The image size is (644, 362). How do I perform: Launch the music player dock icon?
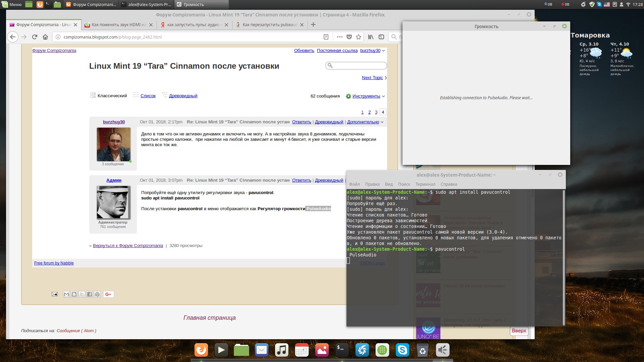[x=281, y=350]
